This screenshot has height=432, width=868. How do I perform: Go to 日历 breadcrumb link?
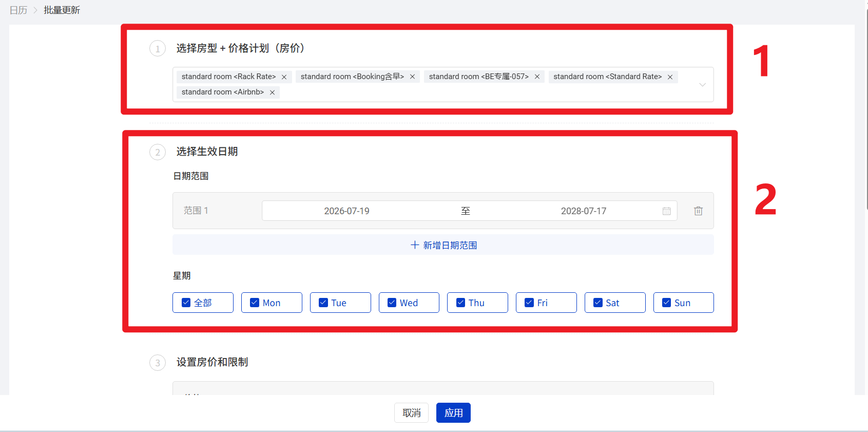tap(18, 10)
